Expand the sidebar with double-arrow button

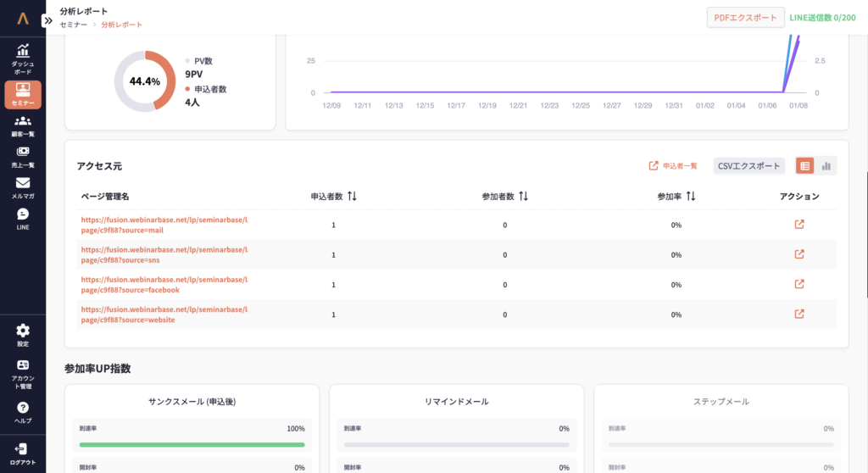click(x=47, y=20)
